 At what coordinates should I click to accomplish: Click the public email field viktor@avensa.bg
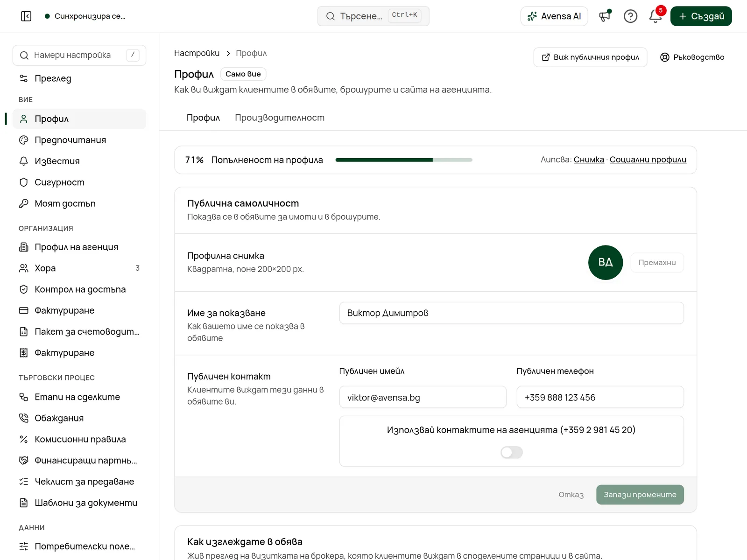tap(423, 398)
